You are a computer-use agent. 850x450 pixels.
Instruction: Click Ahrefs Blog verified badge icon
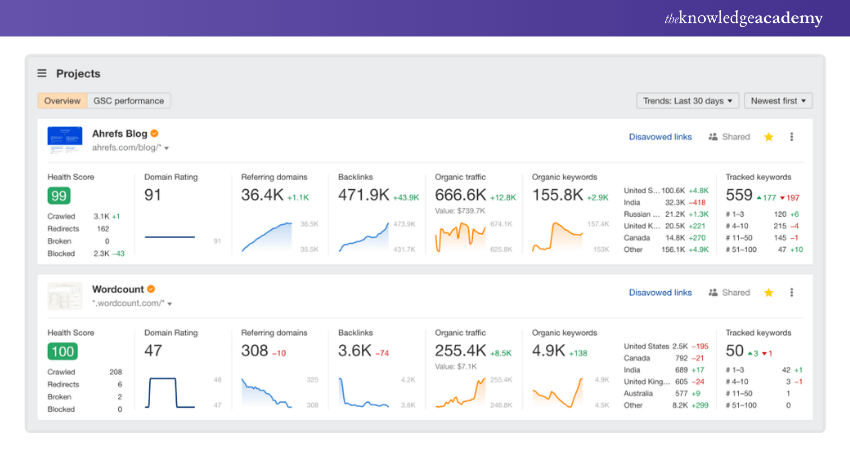coord(155,133)
